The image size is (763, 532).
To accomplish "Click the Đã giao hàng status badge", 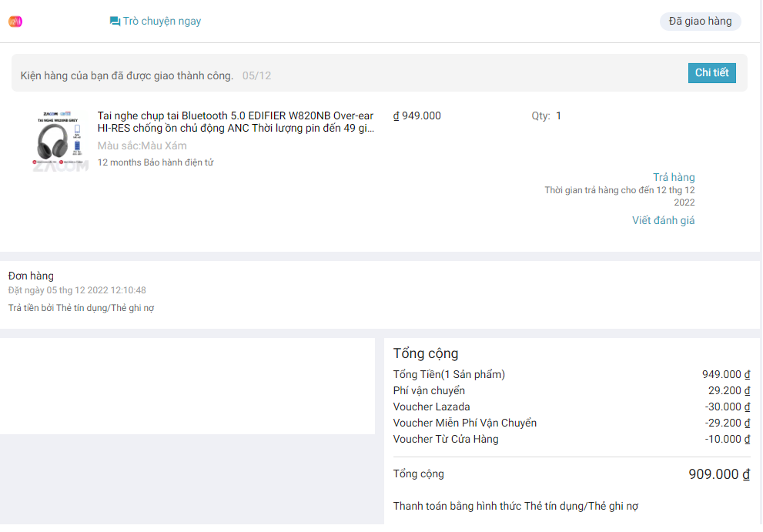I will click(700, 22).
